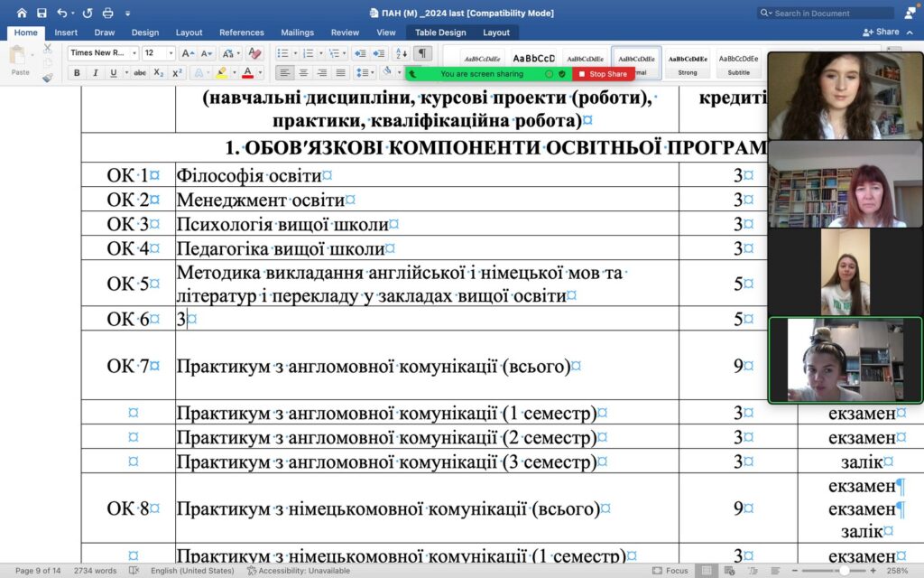Apply text highlight color with the marker icon
The height and width of the screenshot is (578, 924).
(x=222, y=73)
